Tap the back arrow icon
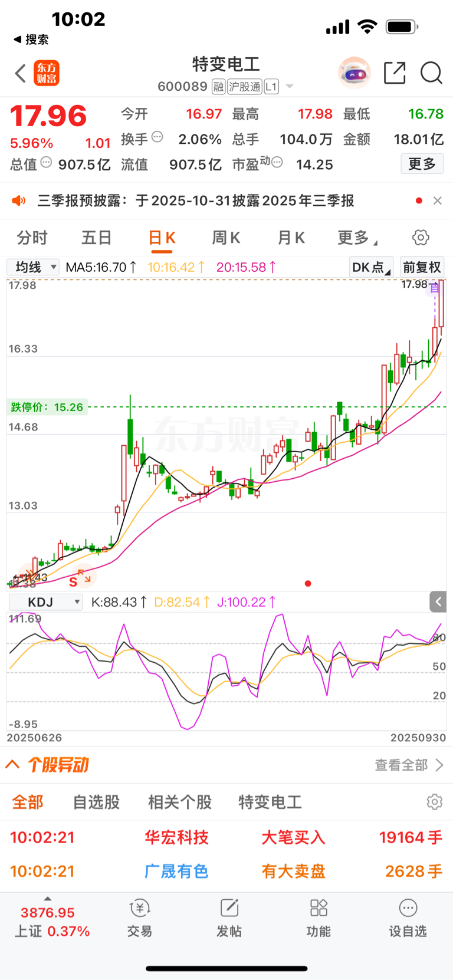Viewport: 453px width, 980px height. click(x=21, y=74)
